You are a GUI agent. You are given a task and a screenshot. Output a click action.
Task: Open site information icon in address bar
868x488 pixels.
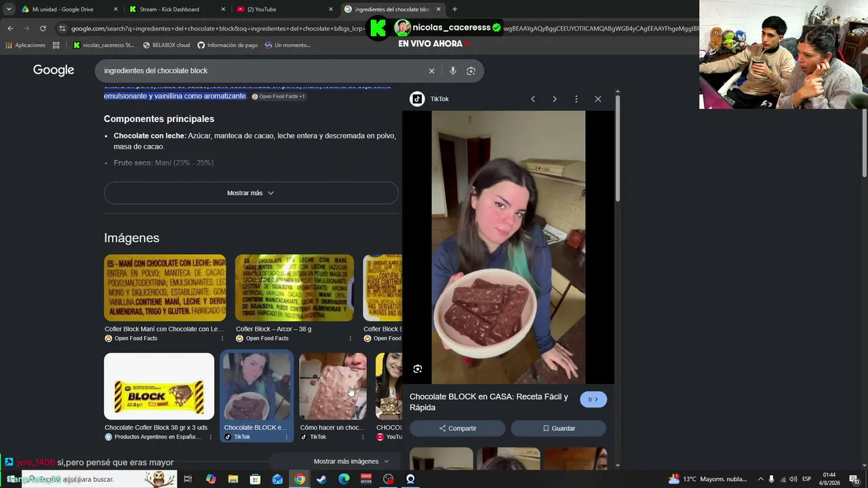(62, 28)
